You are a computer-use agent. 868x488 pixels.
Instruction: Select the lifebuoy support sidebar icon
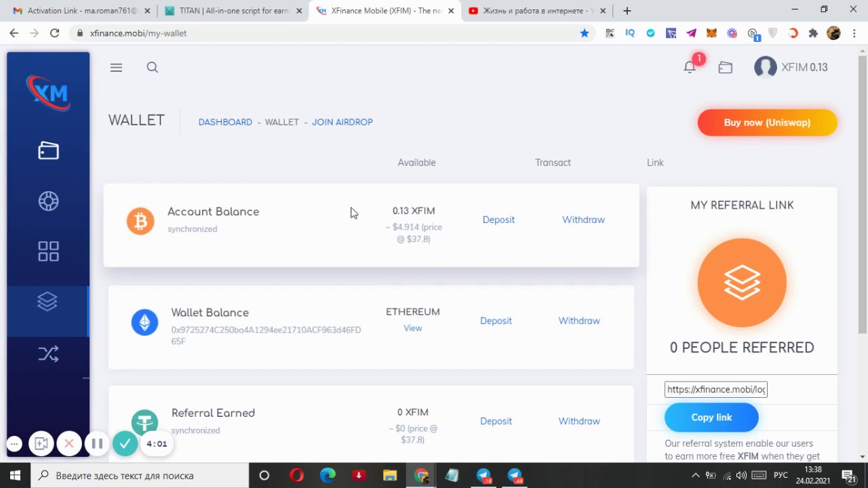point(48,201)
